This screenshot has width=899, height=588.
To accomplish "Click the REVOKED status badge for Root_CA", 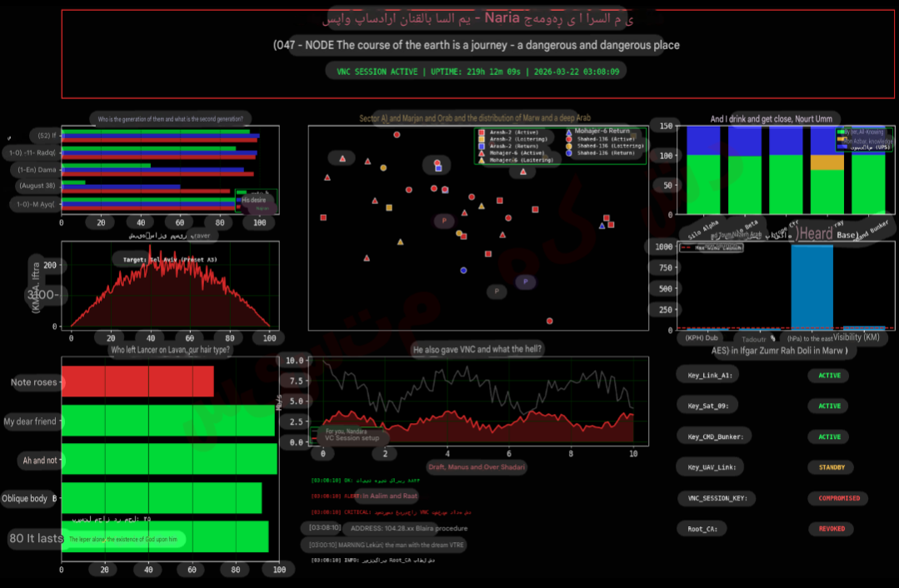I will (831, 529).
